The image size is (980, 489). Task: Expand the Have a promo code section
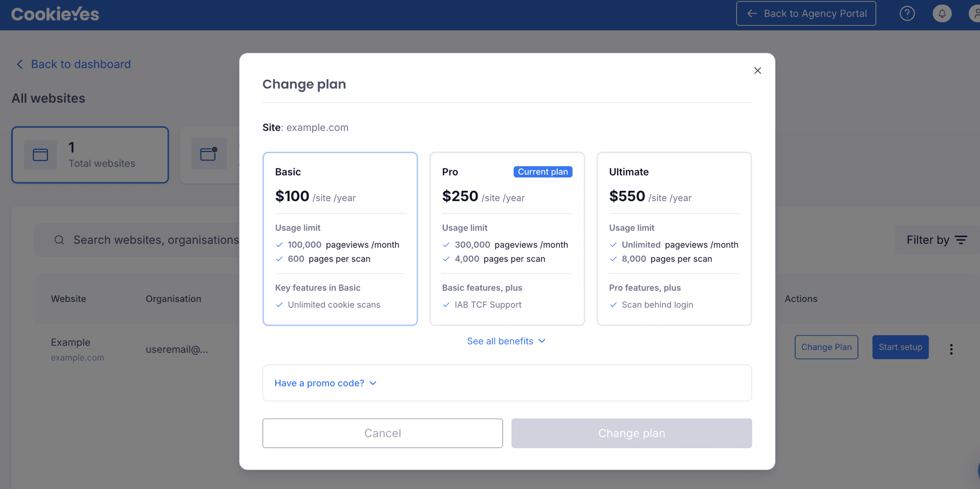(326, 383)
